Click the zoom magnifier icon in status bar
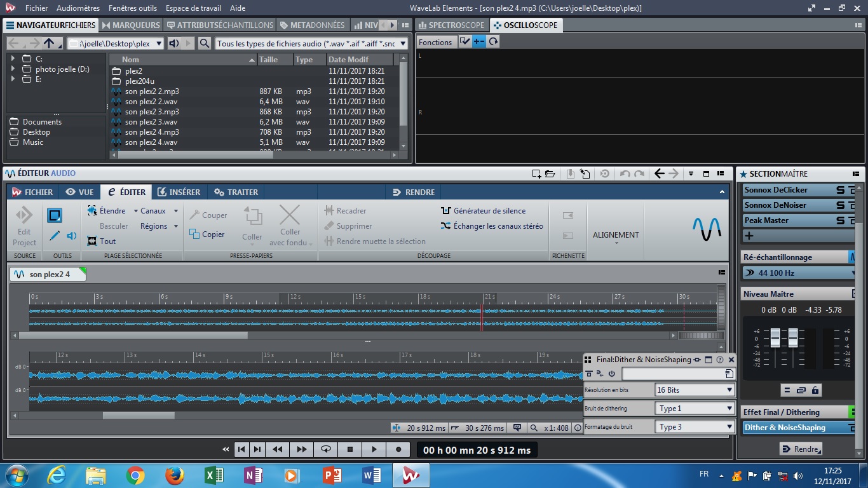Image resolution: width=868 pixels, height=488 pixels. tap(534, 428)
